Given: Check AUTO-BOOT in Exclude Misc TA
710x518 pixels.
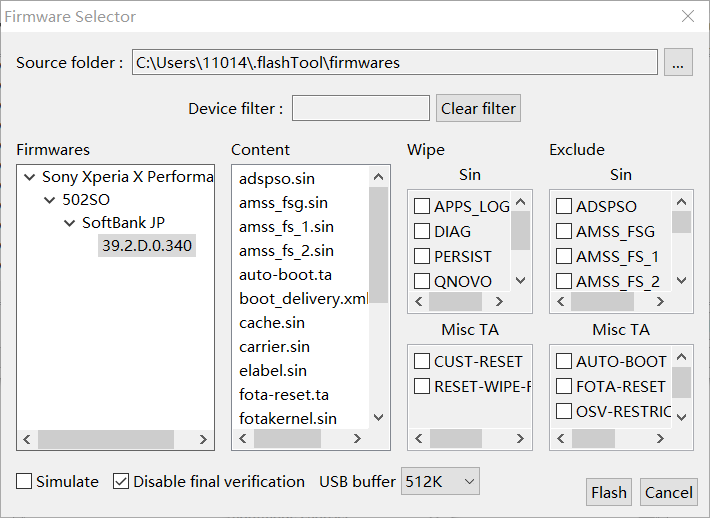Looking at the screenshot, I should [564, 361].
